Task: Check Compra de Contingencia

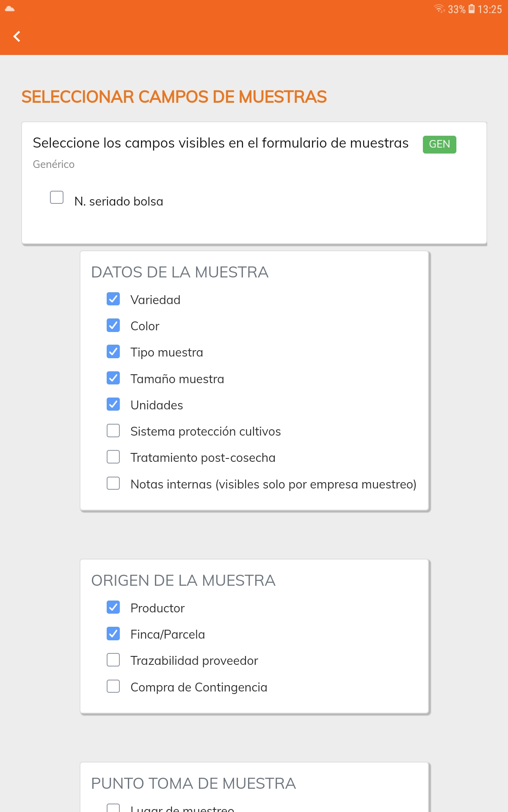Action: (x=113, y=686)
